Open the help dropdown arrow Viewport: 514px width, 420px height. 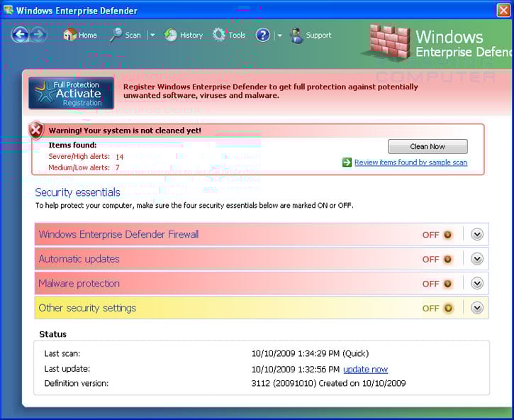pyautogui.click(x=279, y=35)
